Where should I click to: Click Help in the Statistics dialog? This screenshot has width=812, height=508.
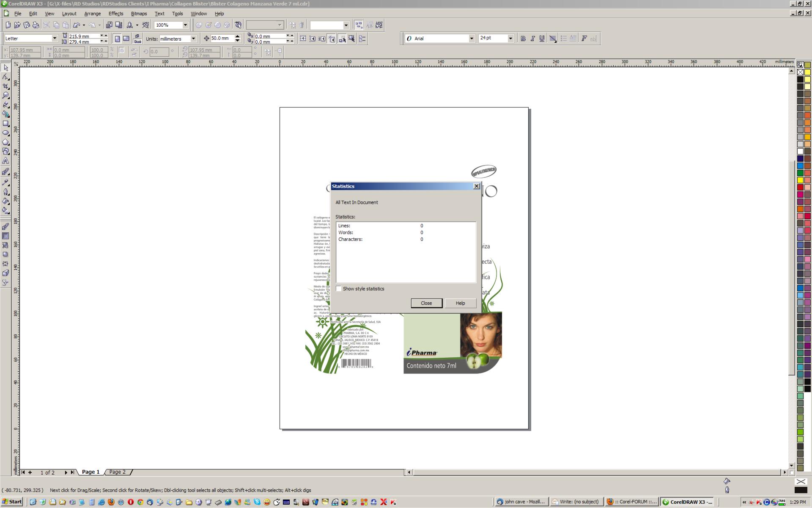[x=460, y=303]
